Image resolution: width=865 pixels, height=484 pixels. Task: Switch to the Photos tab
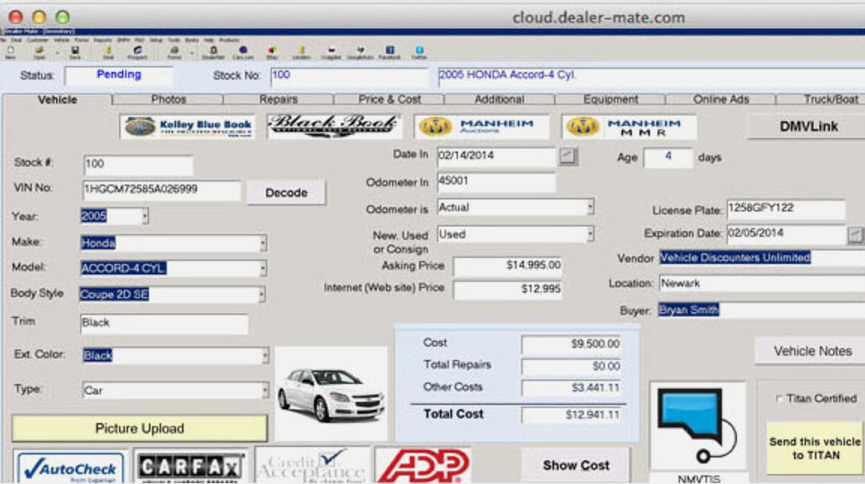[x=168, y=100]
